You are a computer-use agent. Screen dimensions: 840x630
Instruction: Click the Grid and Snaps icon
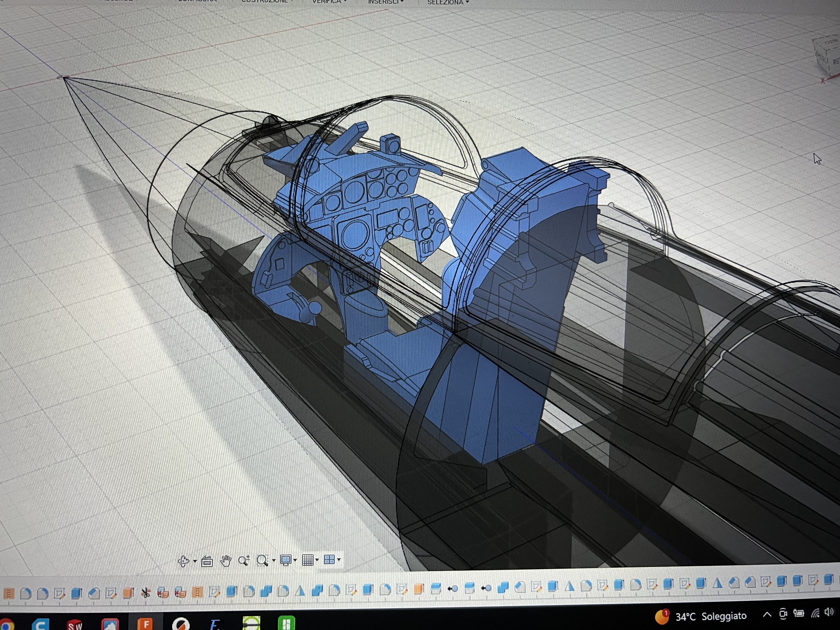[307, 560]
